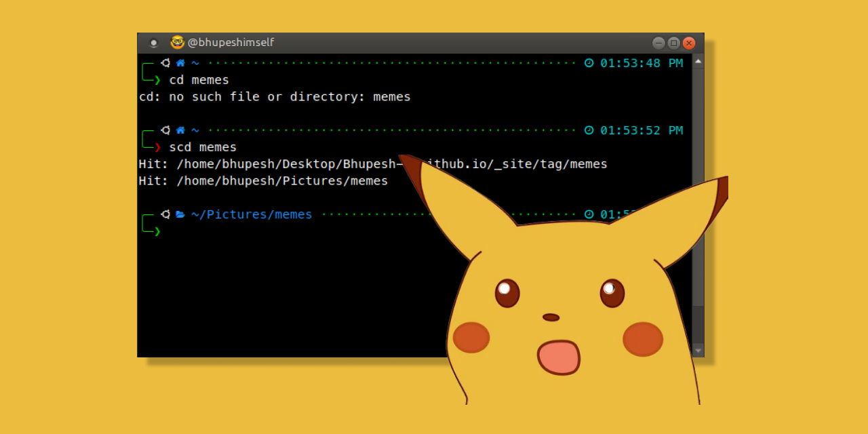The height and width of the screenshot is (434, 868).
Task: Minimize the terminal window
Action: tap(658, 43)
